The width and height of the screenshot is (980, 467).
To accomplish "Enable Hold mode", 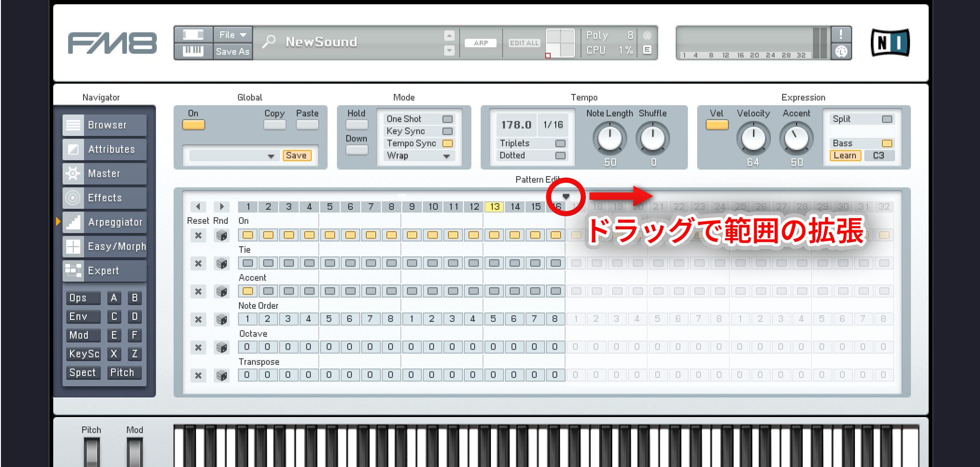I will tap(357, 125).
